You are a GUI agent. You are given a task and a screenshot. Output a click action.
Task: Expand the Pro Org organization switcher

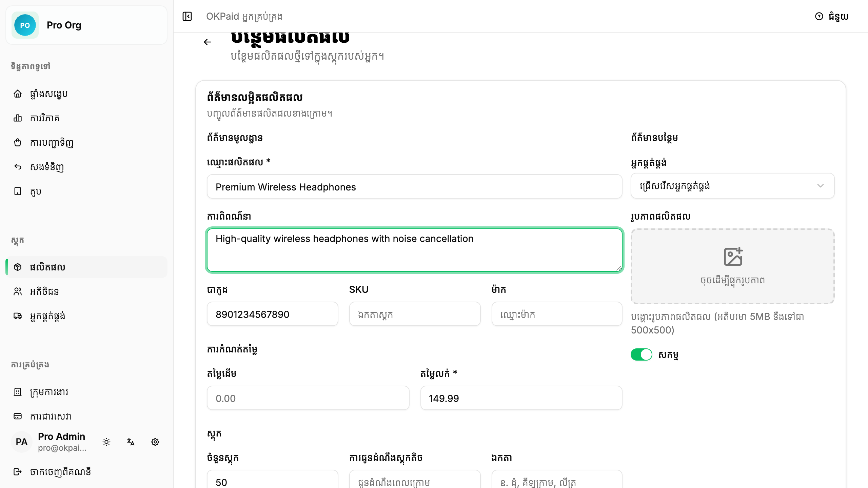(86, 25)
